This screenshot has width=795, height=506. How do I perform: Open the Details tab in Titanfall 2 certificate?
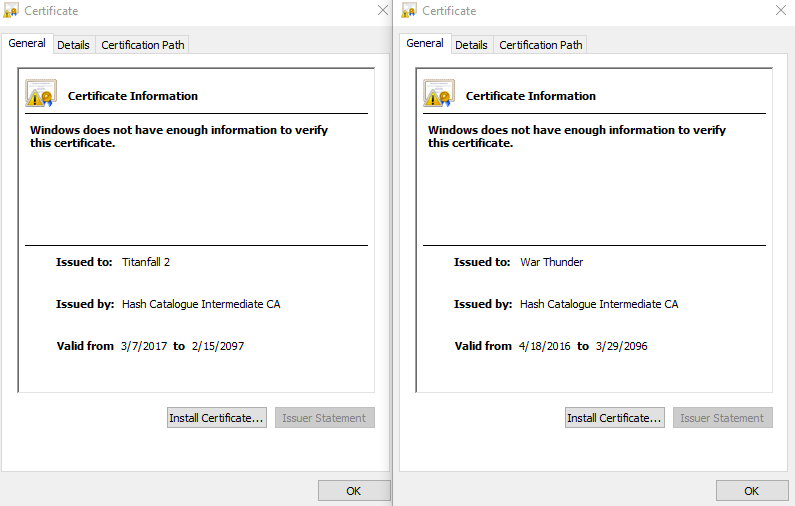(x=73, y=45)
